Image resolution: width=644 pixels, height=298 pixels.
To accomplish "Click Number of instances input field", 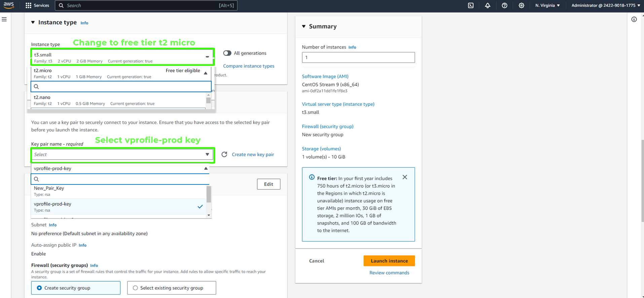I will pos(358,57).
